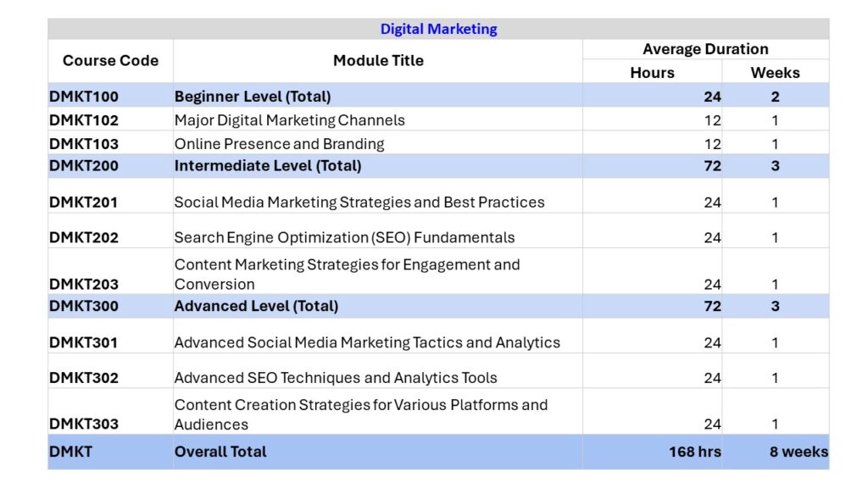The height and width of the screenshot is (488, 868).
Task: Select the Module Title header cell
Action: click(x=378, y=61)
